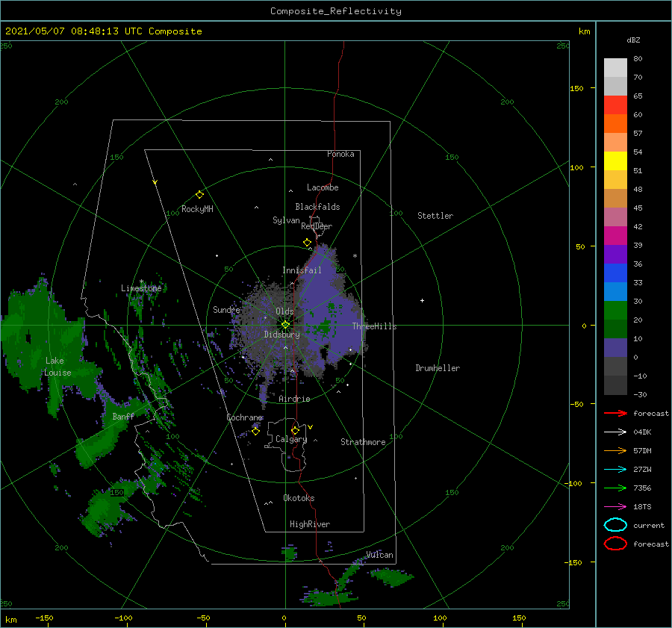672x628 pixels.
Task: Select the orange 57DM arrow icon
Action: pos(615,450)
